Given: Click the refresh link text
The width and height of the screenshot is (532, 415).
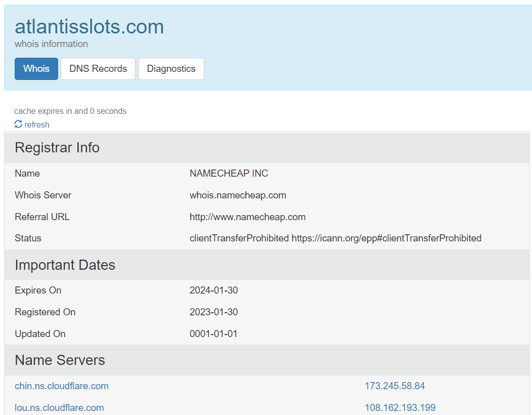Looking at the screenshot, I should [x=36, y=124].
